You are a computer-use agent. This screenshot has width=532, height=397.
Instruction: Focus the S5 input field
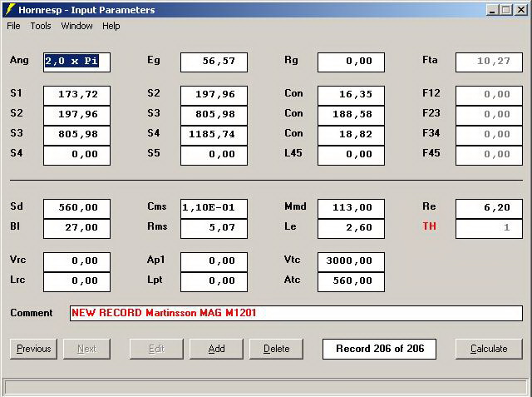pyautogui.click(x=214, y=156)
